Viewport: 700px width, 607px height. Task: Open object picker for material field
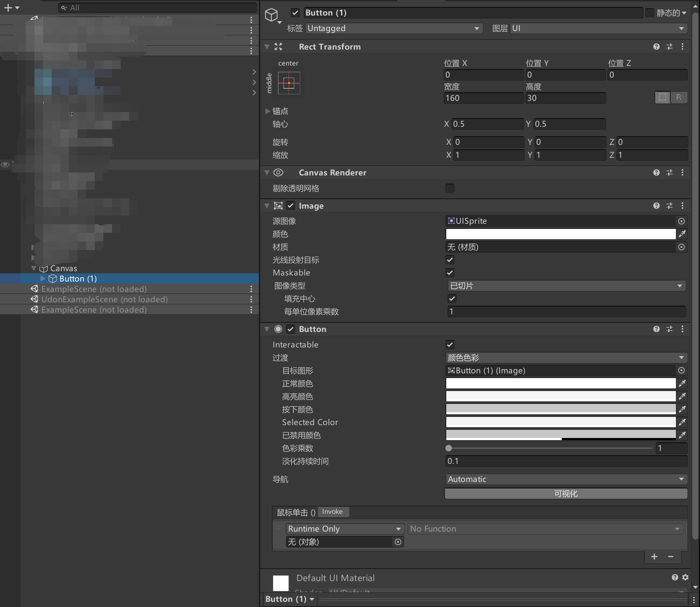click(681, 247)
